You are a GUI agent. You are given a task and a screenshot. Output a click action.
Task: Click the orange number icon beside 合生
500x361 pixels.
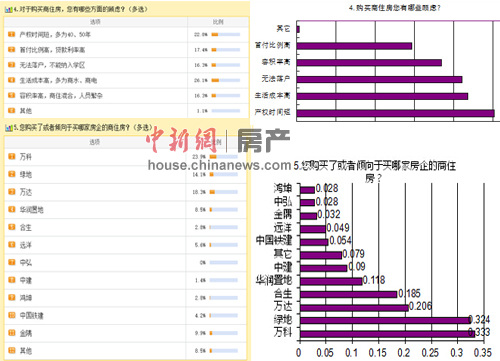(x=12, y=227)
